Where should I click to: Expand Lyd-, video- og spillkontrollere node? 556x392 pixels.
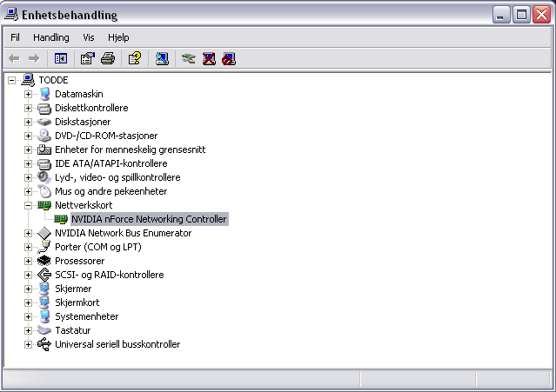[29, 177]
